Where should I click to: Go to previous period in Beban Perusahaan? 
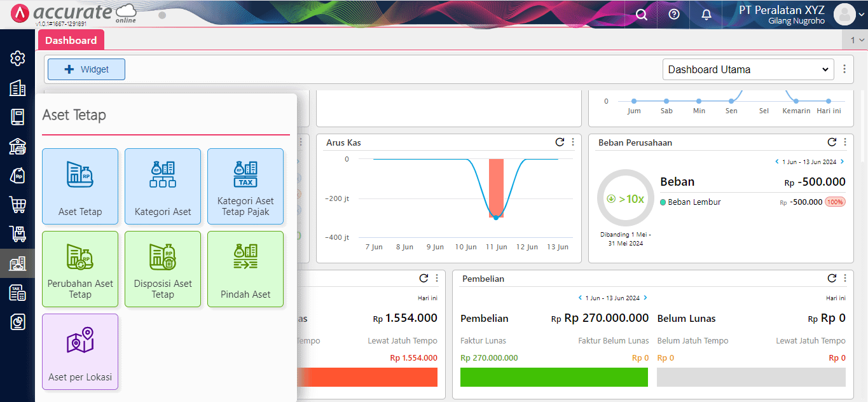point(776,162)
